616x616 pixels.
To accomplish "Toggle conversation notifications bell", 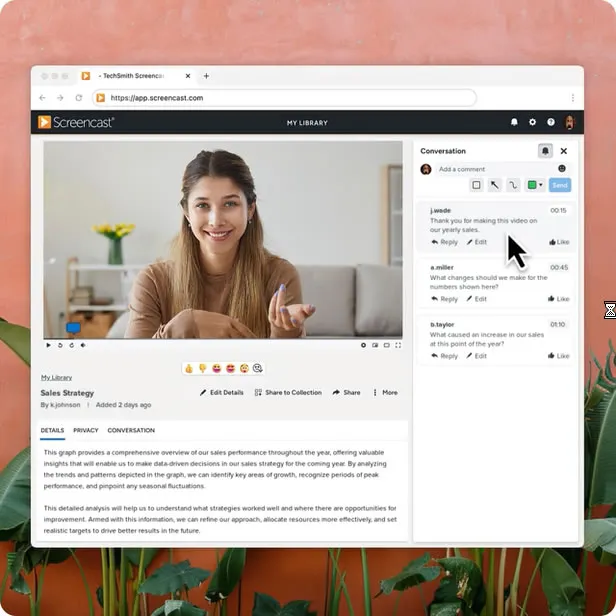I will (545, 151).
